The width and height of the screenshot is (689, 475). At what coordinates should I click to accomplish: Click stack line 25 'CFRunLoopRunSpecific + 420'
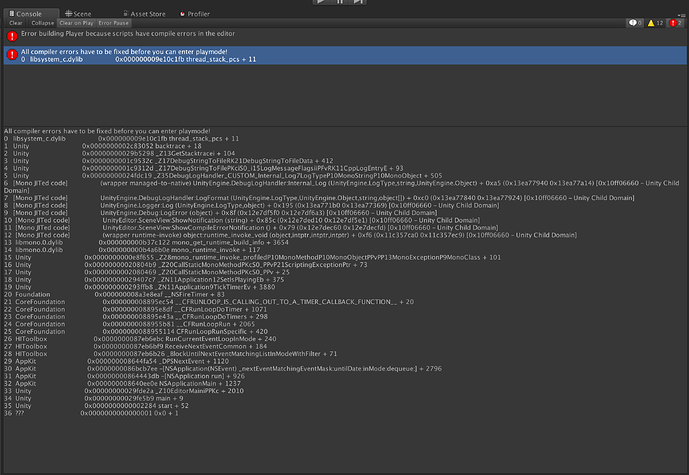pyautogui.click(x=136, y=331)
